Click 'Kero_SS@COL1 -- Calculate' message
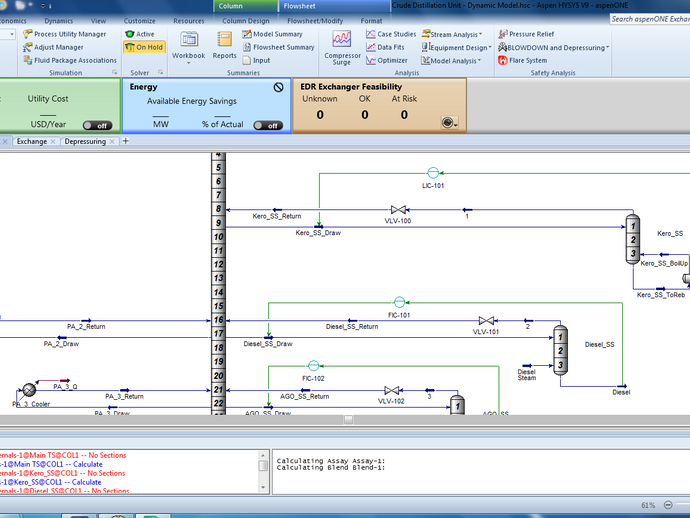 click(x=51, y=482)
